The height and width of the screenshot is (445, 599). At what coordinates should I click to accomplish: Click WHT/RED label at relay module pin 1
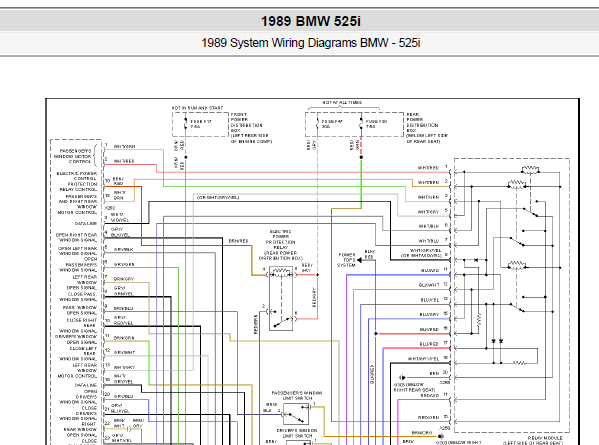pyautogui.click(x=428, y=168)
